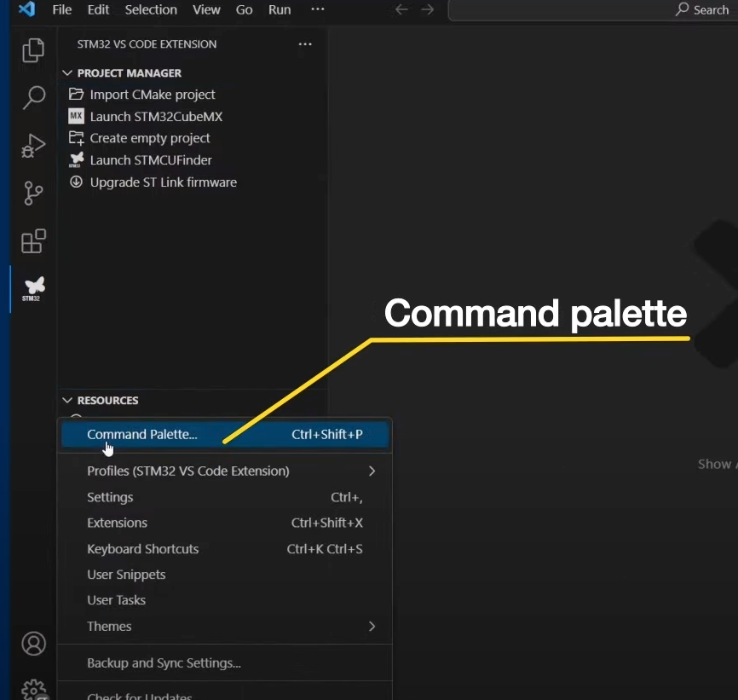Open Run and Debug view
Image resolution: width=738 pixels, height=700 pixels.
33,146
